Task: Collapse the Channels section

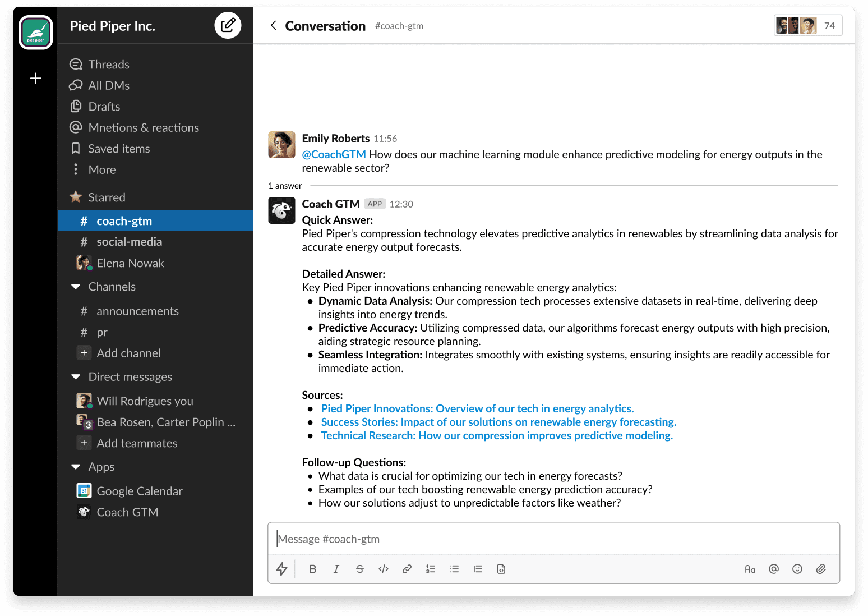Action: 76,287
